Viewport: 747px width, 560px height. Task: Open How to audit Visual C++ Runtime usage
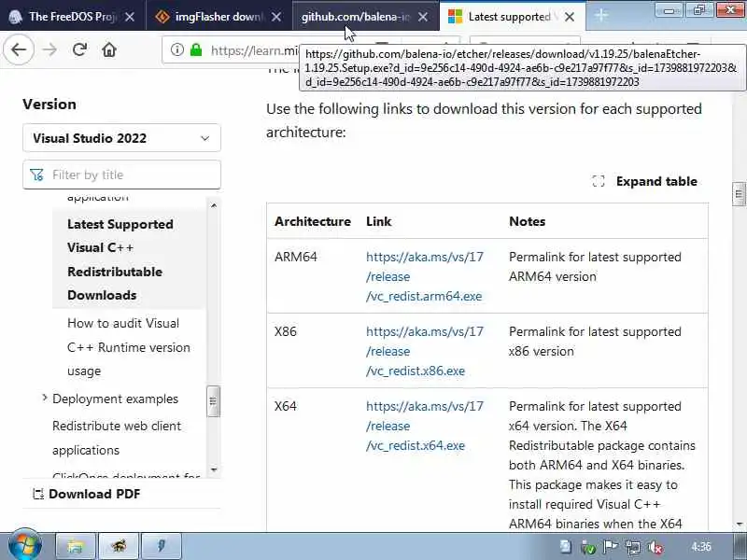[x=129, y=346]
